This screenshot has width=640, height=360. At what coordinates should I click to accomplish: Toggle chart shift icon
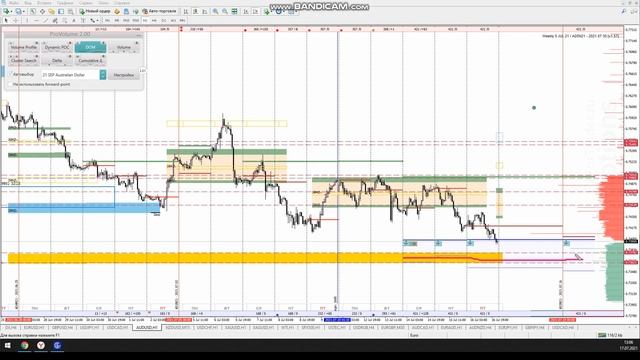pos(255,11)
